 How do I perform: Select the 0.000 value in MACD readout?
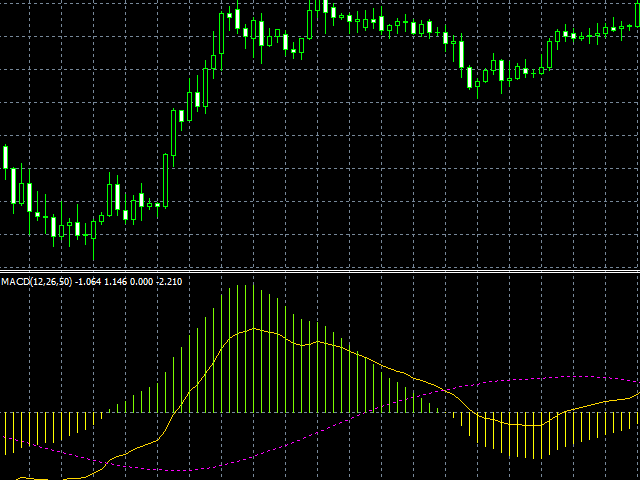click(x=142, y=282)
